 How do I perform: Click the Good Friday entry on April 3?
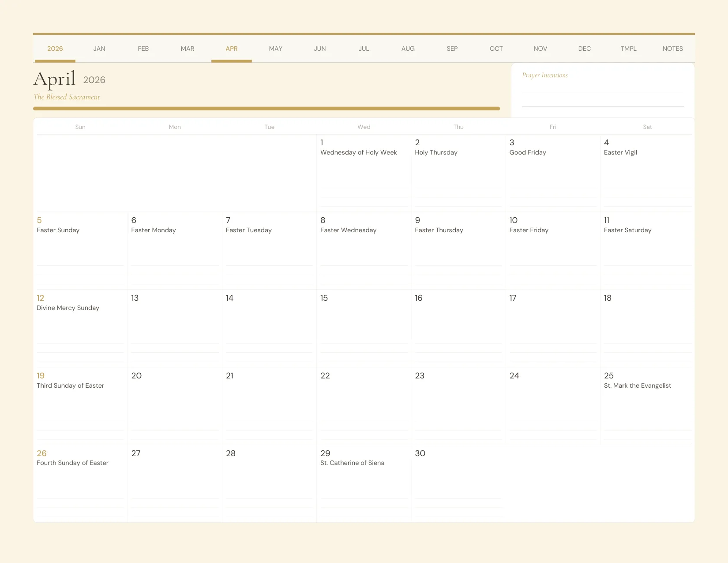pos(528,152)
